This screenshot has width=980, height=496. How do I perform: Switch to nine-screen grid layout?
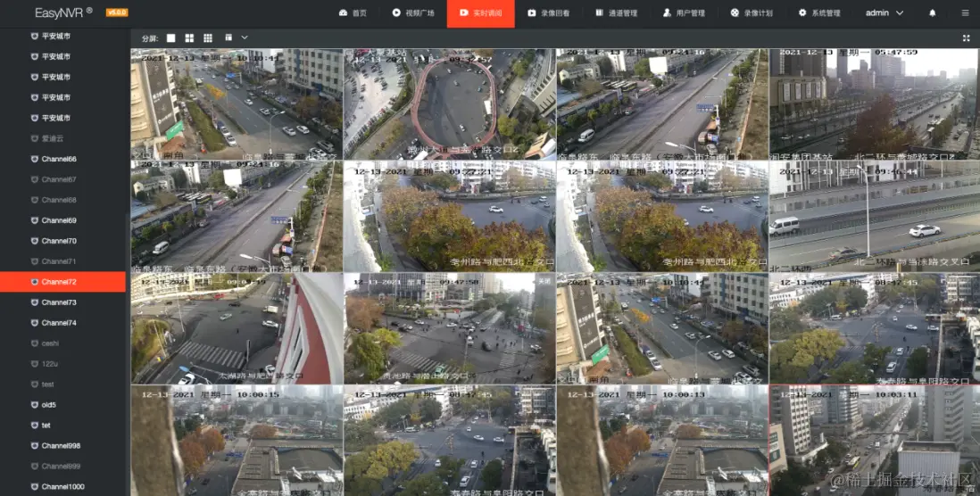[x=208, y=38]
